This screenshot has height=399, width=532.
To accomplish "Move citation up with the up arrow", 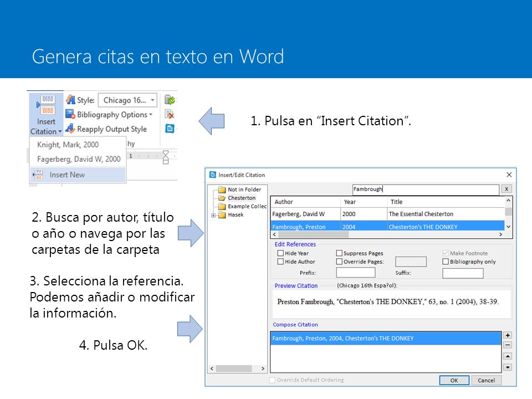I will tap(508, 356).
